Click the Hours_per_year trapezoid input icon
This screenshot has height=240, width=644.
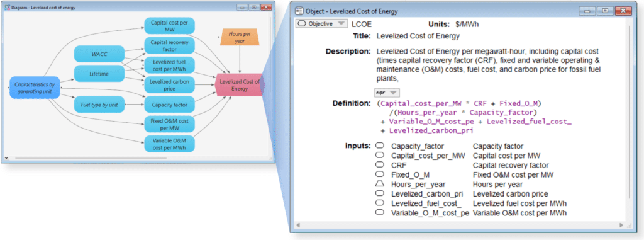380,184
